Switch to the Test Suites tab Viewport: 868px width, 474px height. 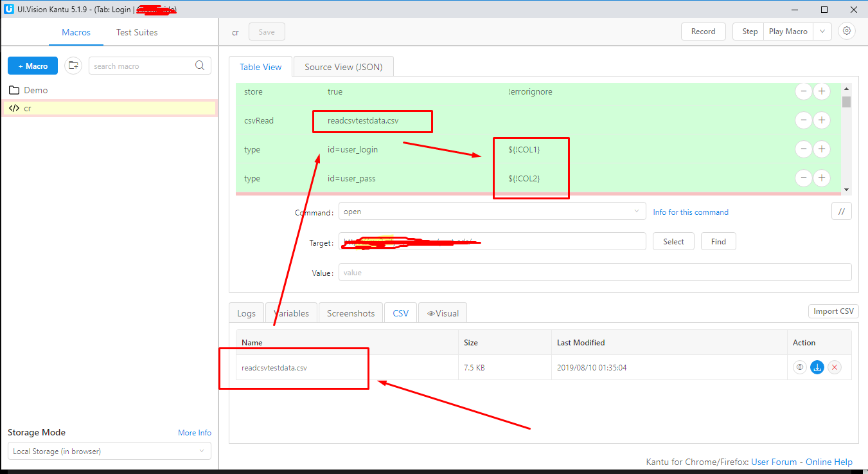[x=137, y=32]
